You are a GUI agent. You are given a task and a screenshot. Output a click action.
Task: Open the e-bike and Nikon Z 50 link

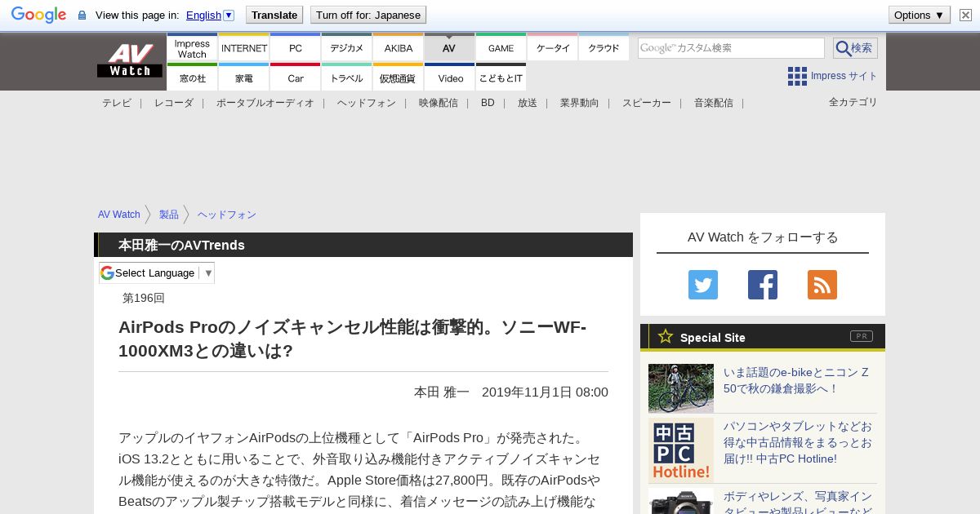796,380
